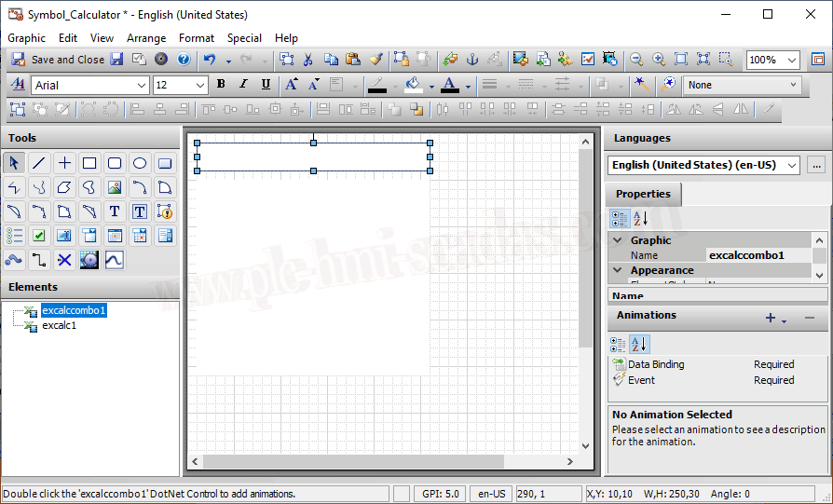833x504 pixels.
Task: Toggle Italic text formatting
Action: [243, 85]
